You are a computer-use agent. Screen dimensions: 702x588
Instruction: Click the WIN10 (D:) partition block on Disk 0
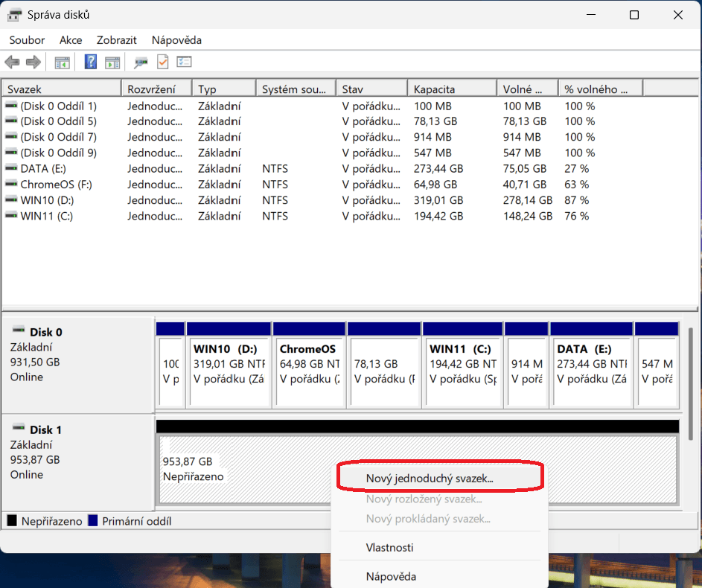229,365
